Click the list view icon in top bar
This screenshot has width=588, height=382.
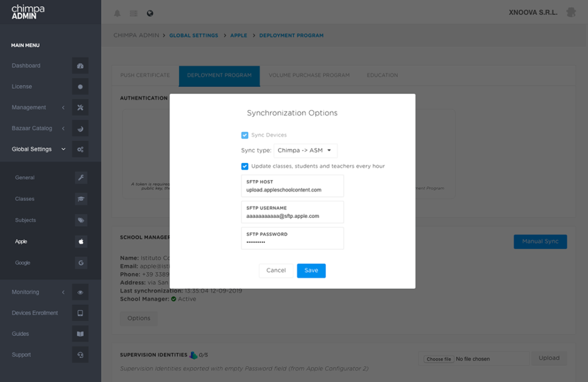[x=133, y=14]
